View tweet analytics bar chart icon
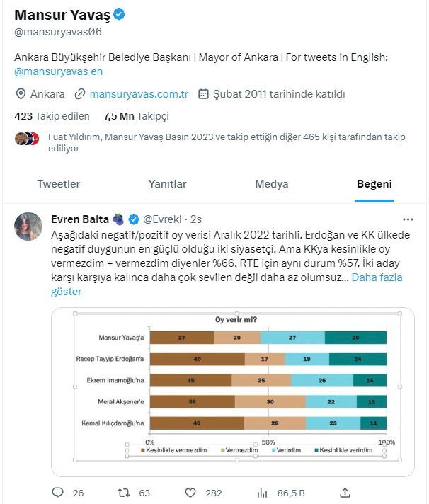The height and width of the screenshot is (504, 429). click(261, 491)
